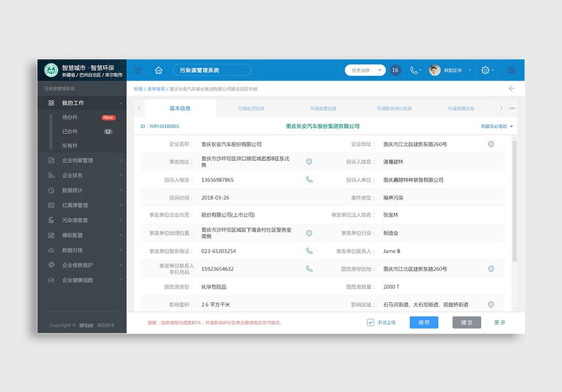Click the 智慧城市 logo emblem

51,70
